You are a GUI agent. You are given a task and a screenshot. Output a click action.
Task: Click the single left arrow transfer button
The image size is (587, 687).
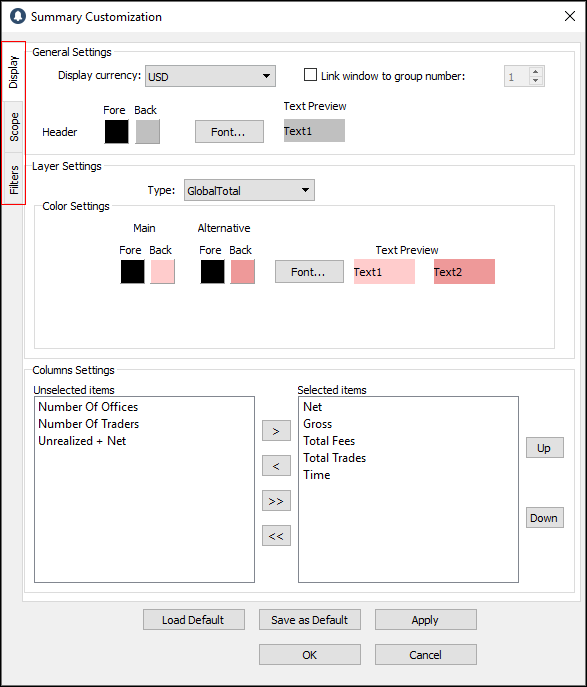click(276, 465)
